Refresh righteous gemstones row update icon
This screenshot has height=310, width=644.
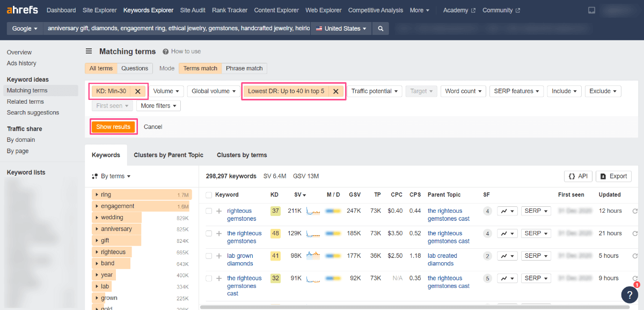[635, 211]
